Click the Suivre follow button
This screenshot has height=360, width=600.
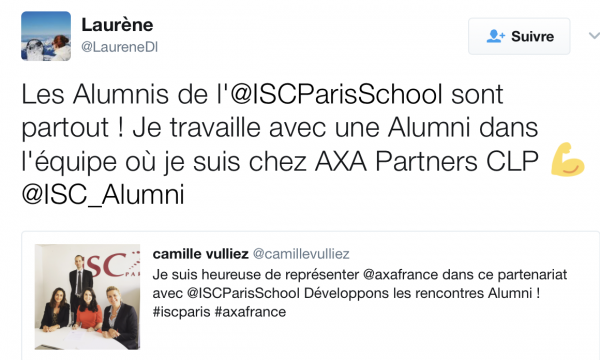[519, 36]
